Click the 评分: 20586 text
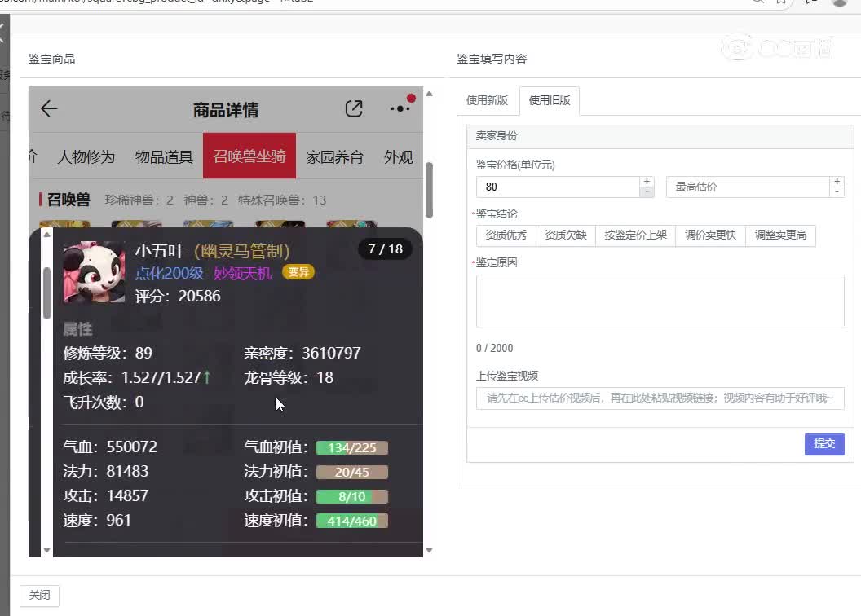Viewport: 861px width, 616px height. click(x=178, y=297)
